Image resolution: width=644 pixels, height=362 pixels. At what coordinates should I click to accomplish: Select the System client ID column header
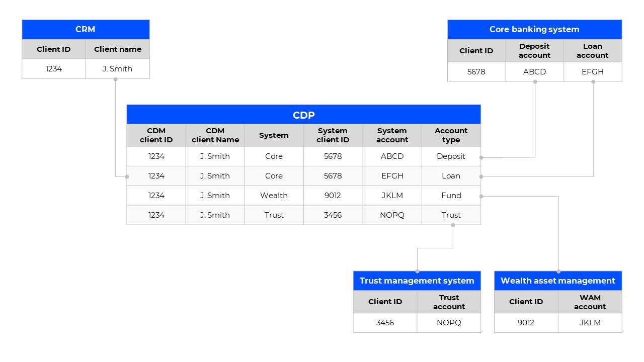(333, 135)
